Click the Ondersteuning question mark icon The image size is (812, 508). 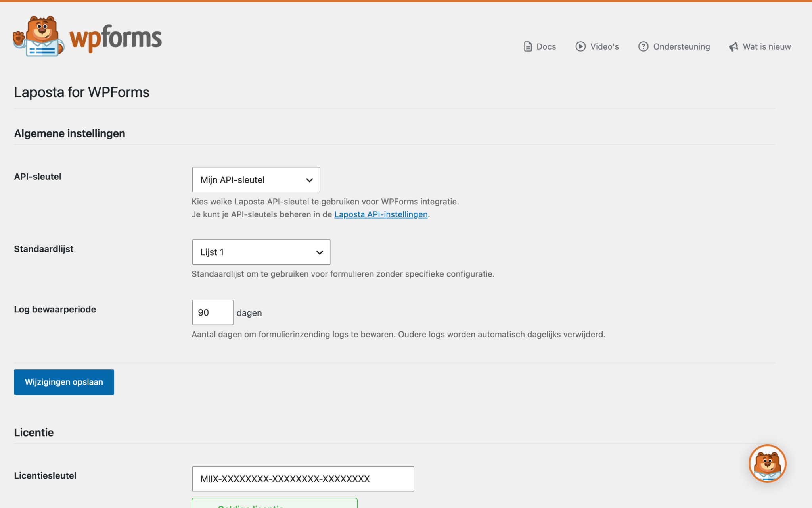(x=643, y=46)
